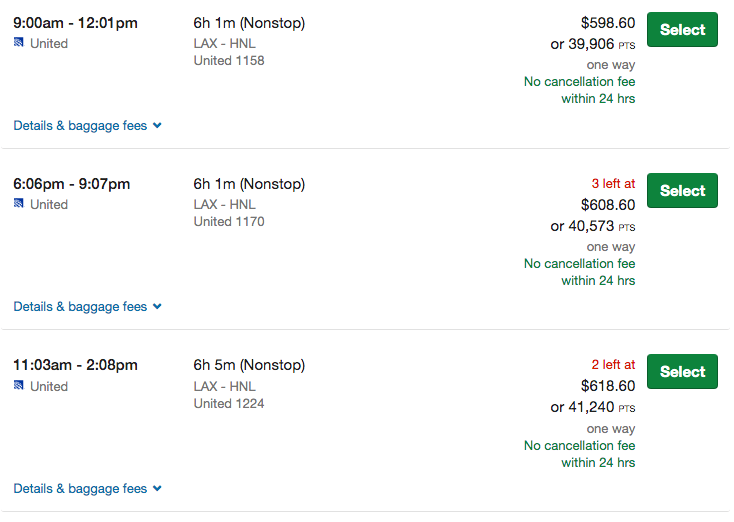Open Details & baggage fees for United 1224
Viewport: 734px width, 522px height.
pyautogui.click(x=87, y=489)
